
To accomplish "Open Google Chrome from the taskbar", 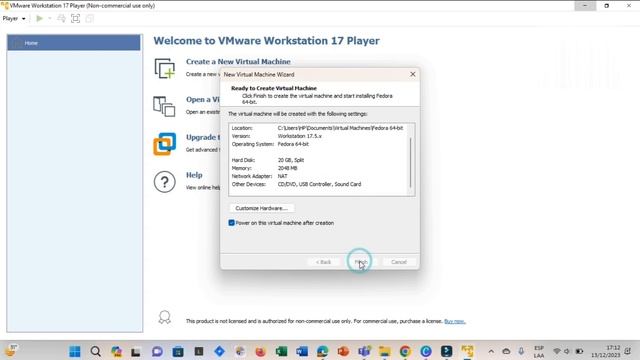I will click(405, 351).
